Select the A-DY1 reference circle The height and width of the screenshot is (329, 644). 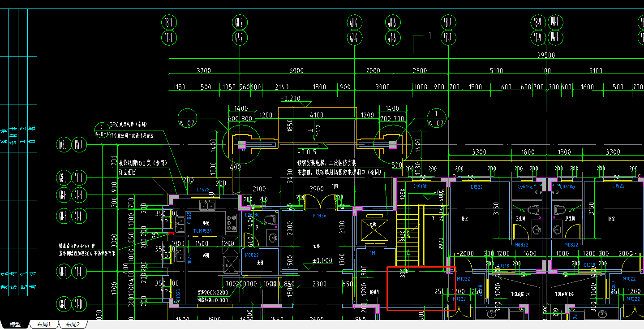tap(102, 130)
